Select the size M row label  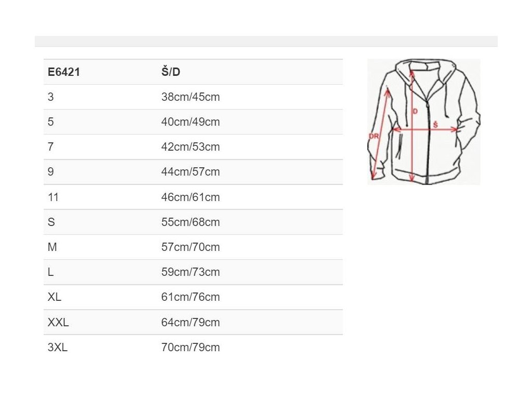point(52,247)
